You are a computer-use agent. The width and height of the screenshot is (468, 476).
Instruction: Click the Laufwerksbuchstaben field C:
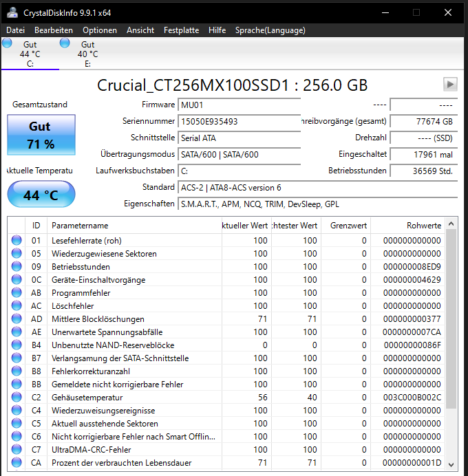(239, 171)
